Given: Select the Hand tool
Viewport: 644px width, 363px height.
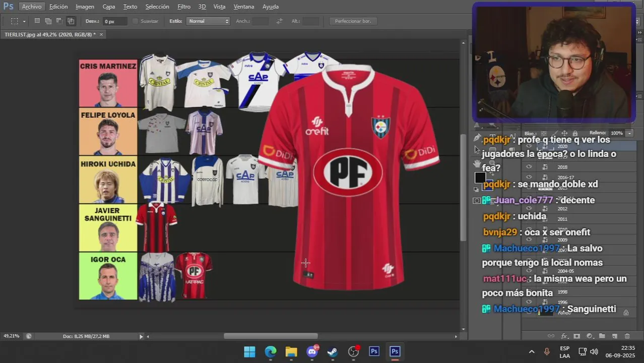Looking at the screenshot, I should tap(477, 164).
